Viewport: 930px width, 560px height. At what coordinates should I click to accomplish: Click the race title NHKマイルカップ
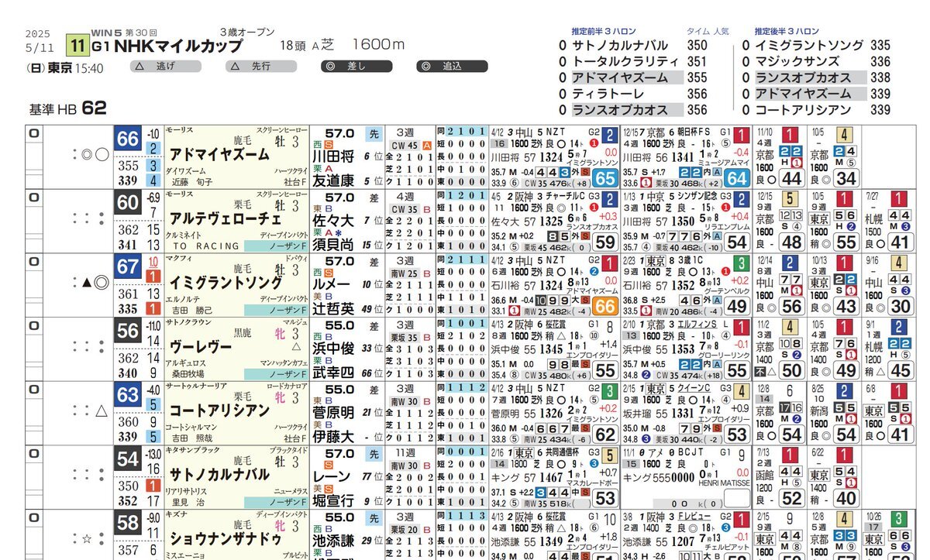tap(178, 46)
